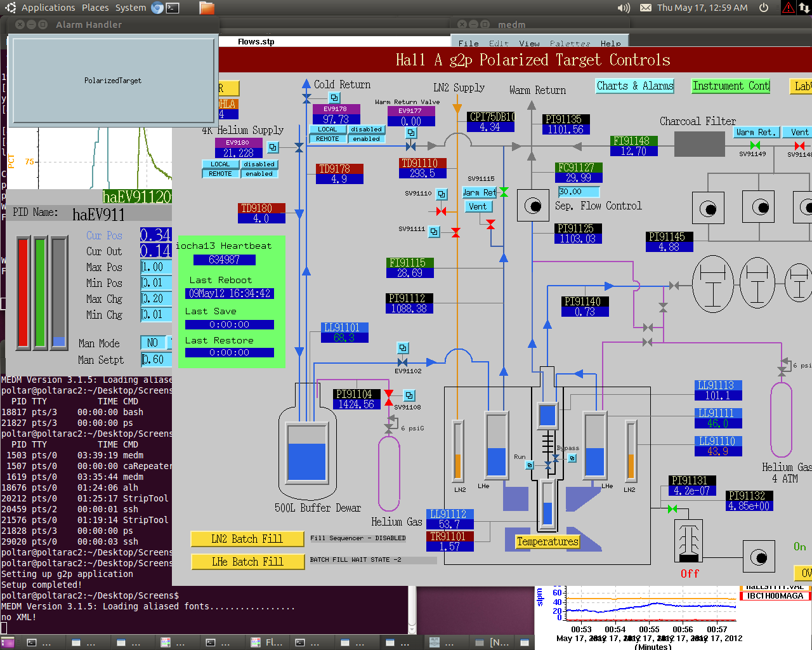The width and height of the screenshot is (812, 650).
Task: Click the green valve left of PI91132
Action: pyautogui.click(x=672, y=508)
